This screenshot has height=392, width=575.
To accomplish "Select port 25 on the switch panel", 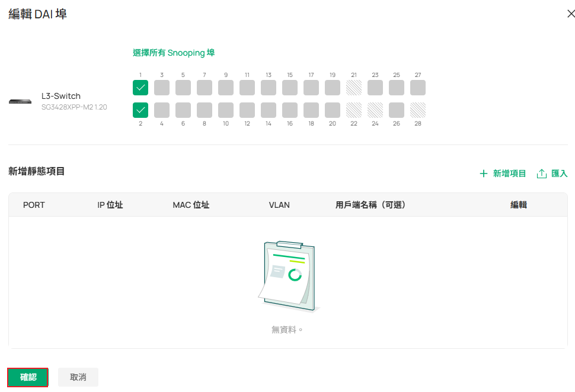I will pyautogui.click(x=397, y=88).
